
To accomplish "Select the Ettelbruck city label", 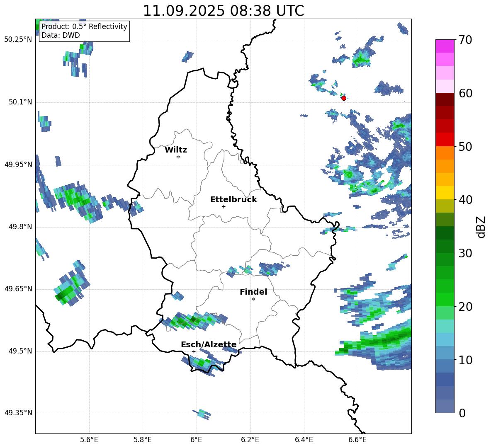I will pyautogui.click(x=233, y=200).
